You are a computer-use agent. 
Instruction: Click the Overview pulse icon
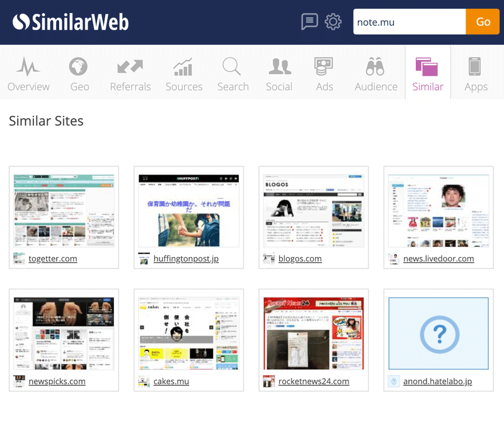(28, 67)
